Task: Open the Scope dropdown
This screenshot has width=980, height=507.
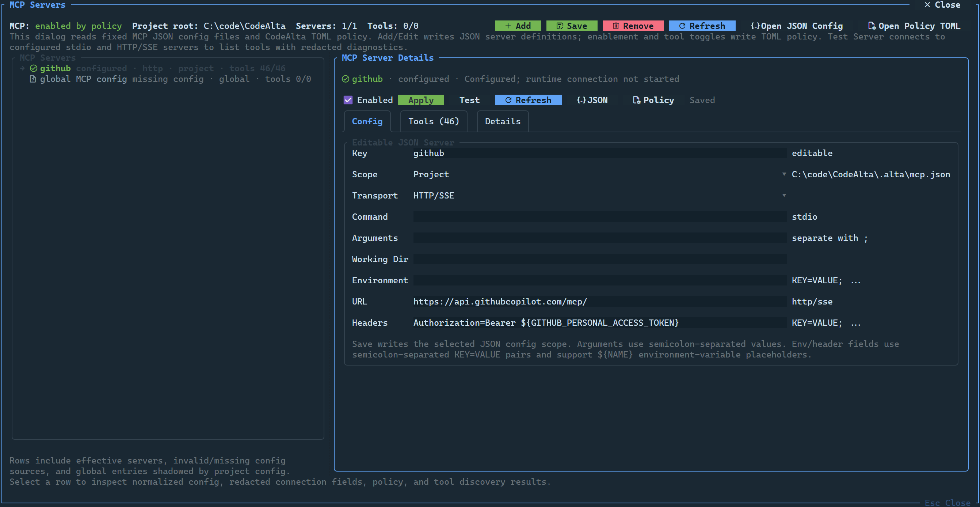Action: [599, 174]
